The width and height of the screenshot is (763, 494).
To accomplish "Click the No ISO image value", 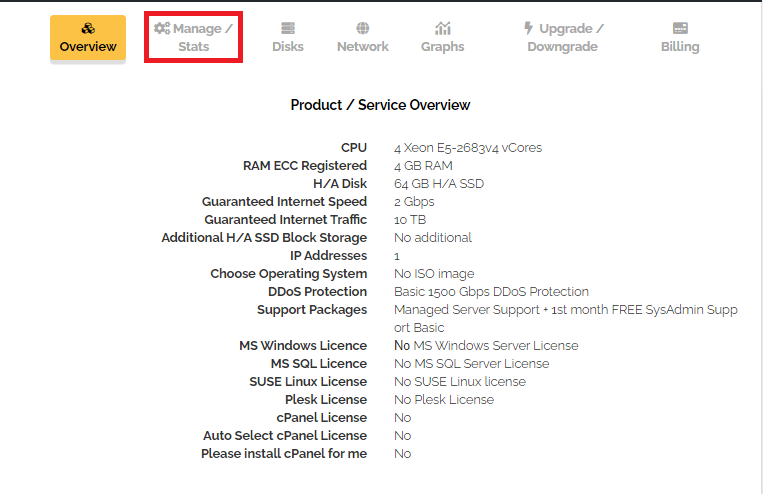I will click(x=434, y=274).
